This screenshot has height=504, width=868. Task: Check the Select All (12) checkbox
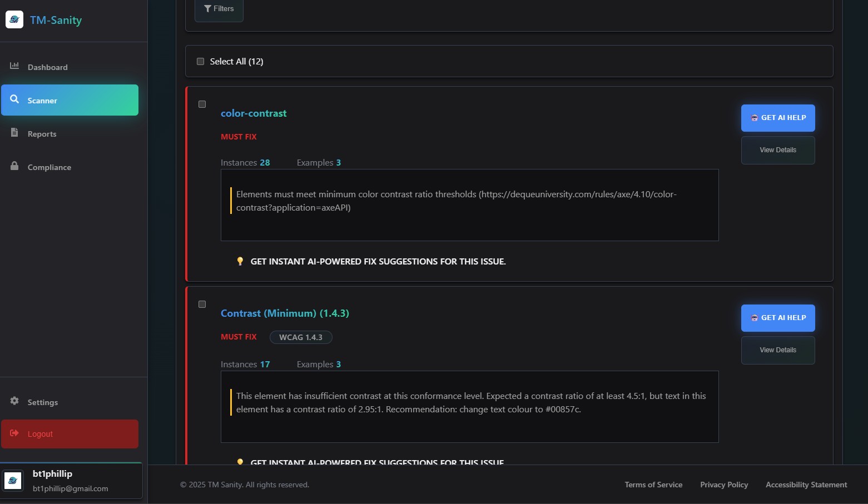click(200, 61)
